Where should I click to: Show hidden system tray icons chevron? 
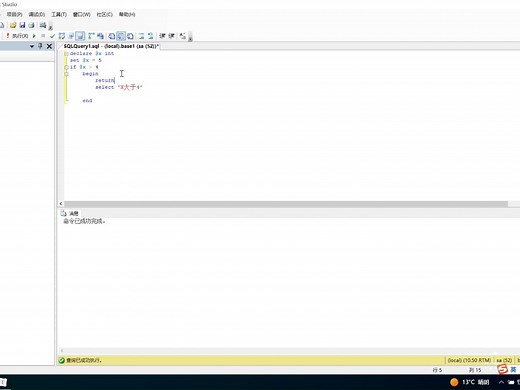[501, 382]
